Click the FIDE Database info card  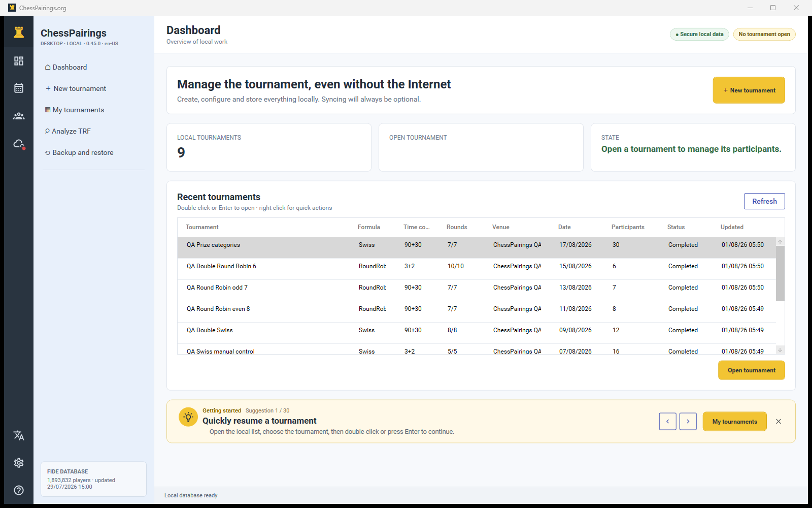(93, 479)
